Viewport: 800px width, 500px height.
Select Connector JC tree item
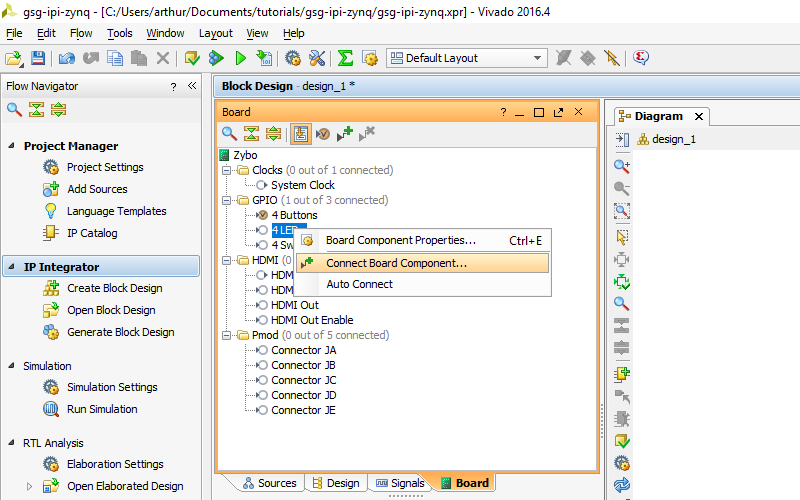point(304,381)
